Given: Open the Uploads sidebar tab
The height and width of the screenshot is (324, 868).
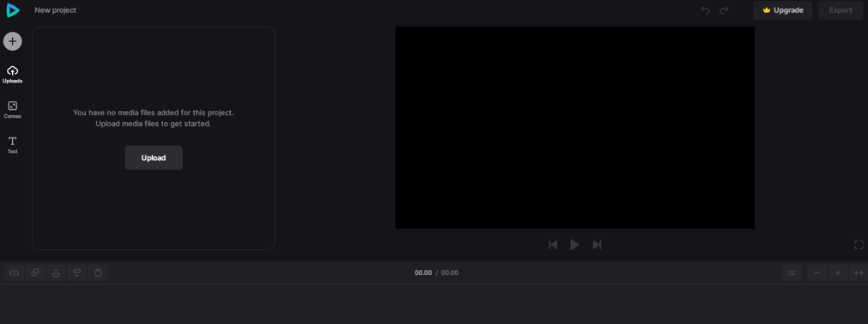Looking at the screenshot, I should [x=12, y=74].
